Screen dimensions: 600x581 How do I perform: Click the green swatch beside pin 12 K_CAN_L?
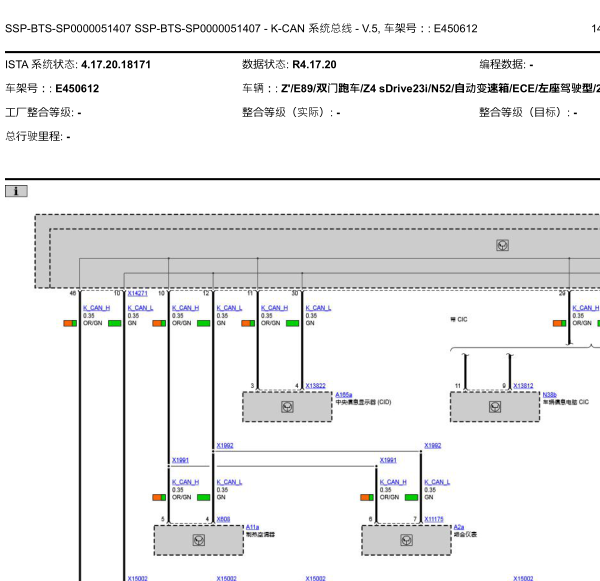point(204,323)
